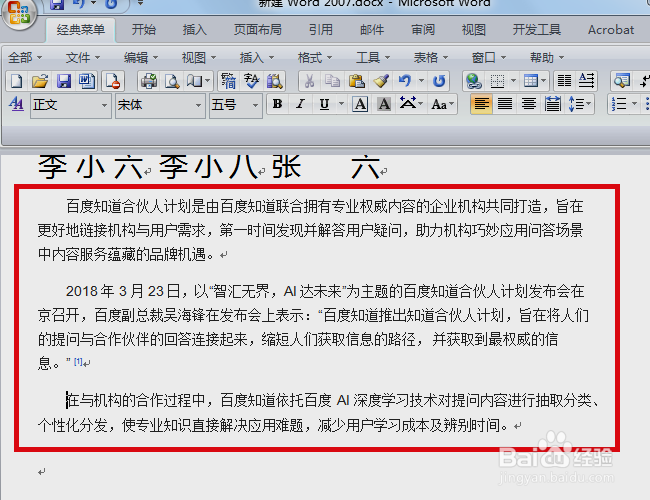This screenshot has width=650, height=500.
Task: Click the text direction icon
Action: coord(587,81)
